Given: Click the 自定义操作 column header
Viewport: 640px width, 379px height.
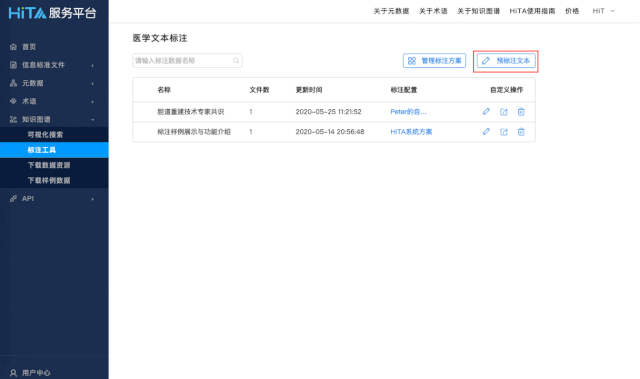Looking at the screenshot, I should pos(507,90).
